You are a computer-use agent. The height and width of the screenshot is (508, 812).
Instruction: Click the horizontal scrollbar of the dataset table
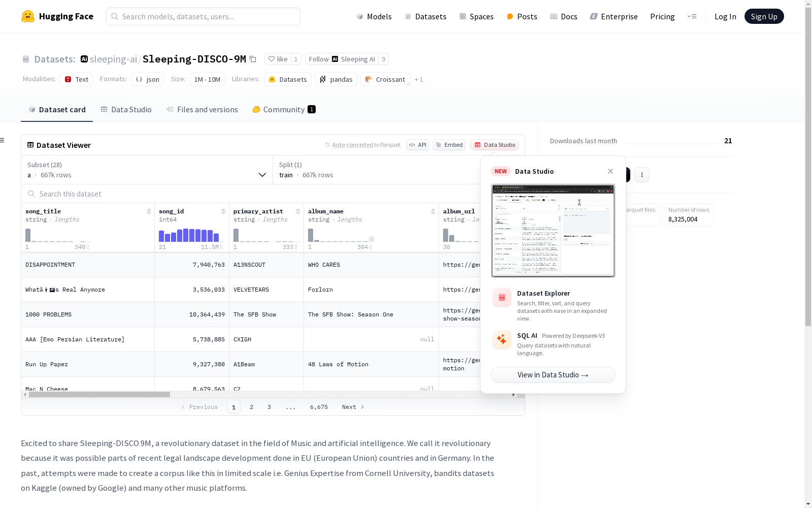pyautogui.click(x=99, y=394)
